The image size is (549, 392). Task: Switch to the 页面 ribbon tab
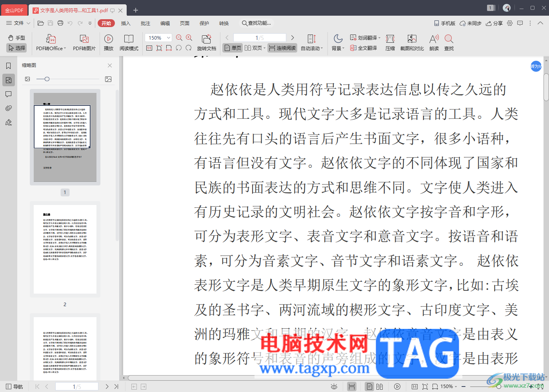coord(185,23)
